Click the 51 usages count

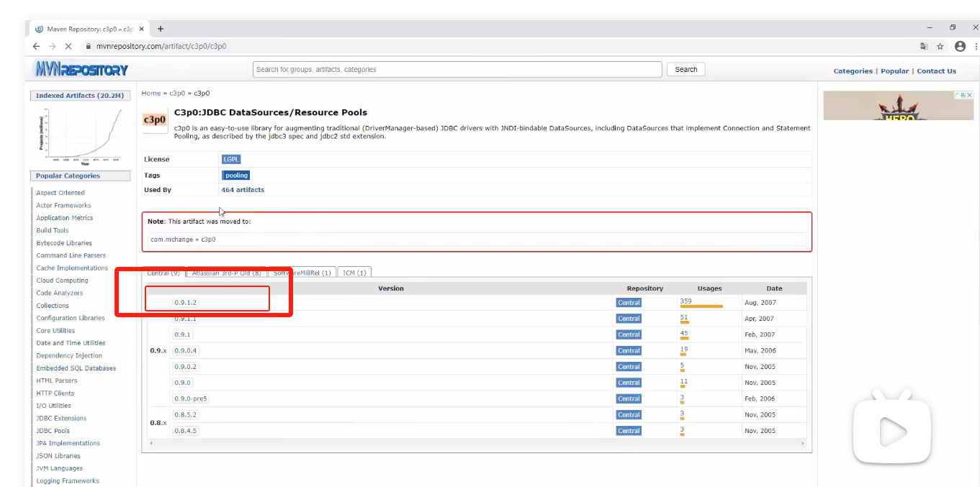point(684,317)
